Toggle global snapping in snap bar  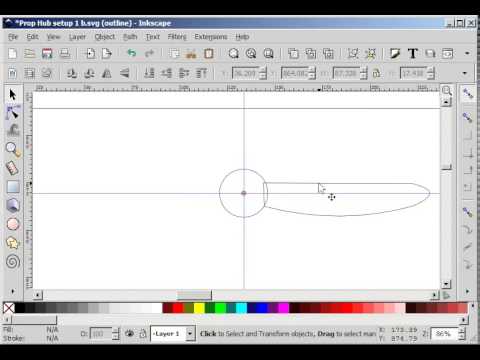pyautogui.click(x=468, y=94)
